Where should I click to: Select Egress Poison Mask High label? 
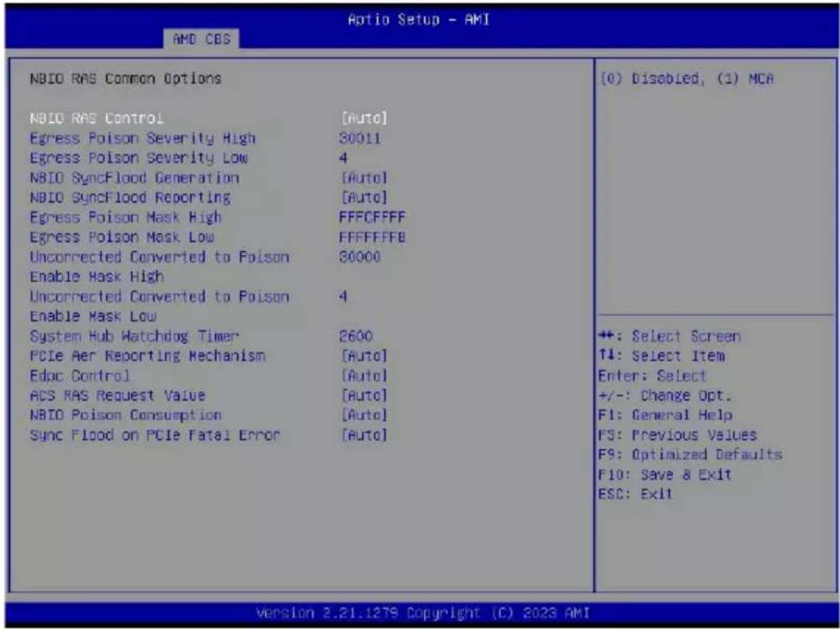point(125,217)
